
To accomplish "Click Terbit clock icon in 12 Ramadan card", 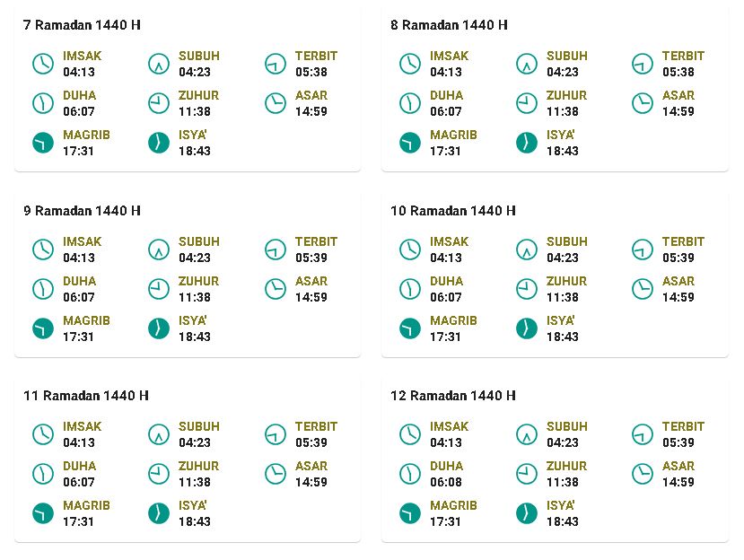I will [643, 434].
